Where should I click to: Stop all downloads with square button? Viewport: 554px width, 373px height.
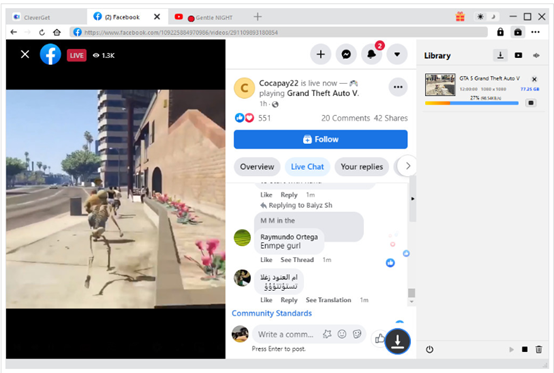(525, 349)
